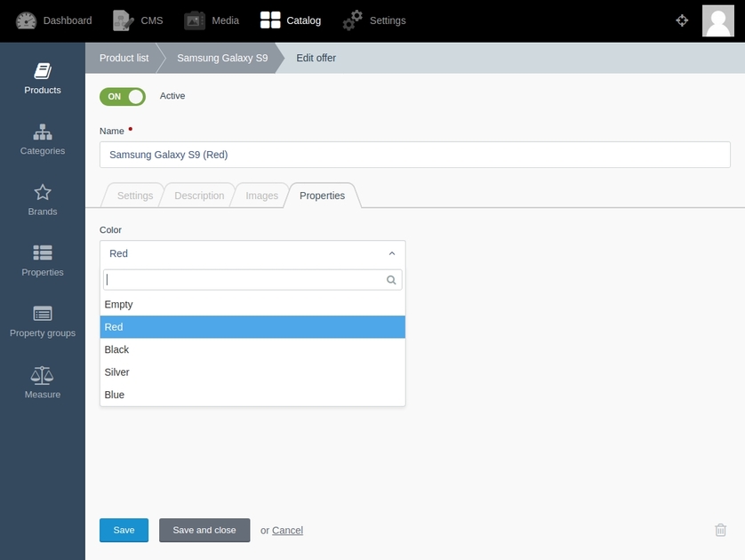
Task: Go to Product list breadcrumb
Action: coord(124,58)
